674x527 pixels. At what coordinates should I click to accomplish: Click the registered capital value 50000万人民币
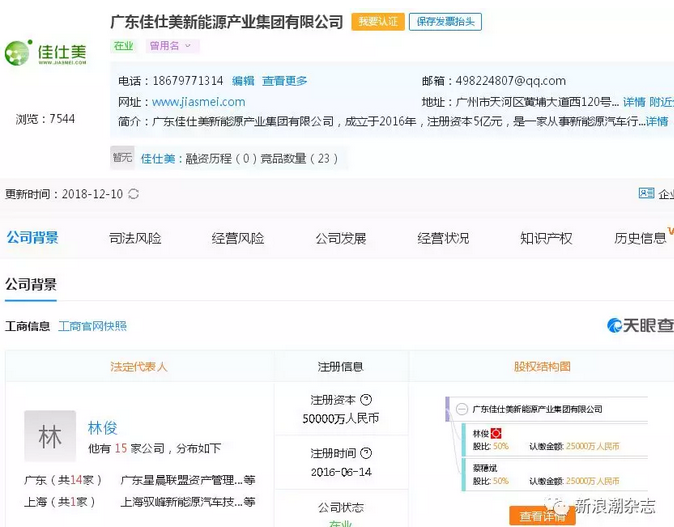point(340,418)
